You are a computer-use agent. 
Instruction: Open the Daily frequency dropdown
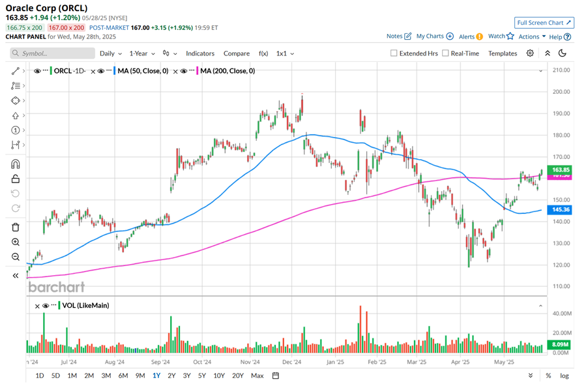click(111, 53)
